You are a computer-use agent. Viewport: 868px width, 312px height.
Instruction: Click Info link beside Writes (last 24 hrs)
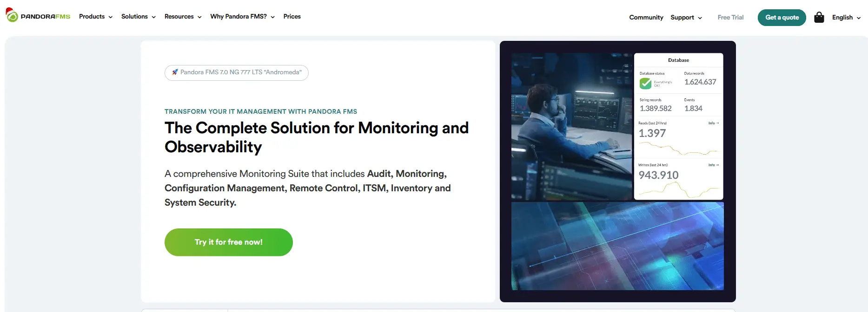click(x=714, y=165)
